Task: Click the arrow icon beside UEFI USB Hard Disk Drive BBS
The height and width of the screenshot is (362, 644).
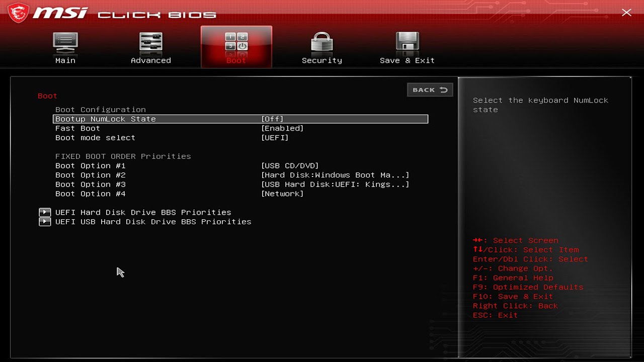Action: [x=45, y=222]
